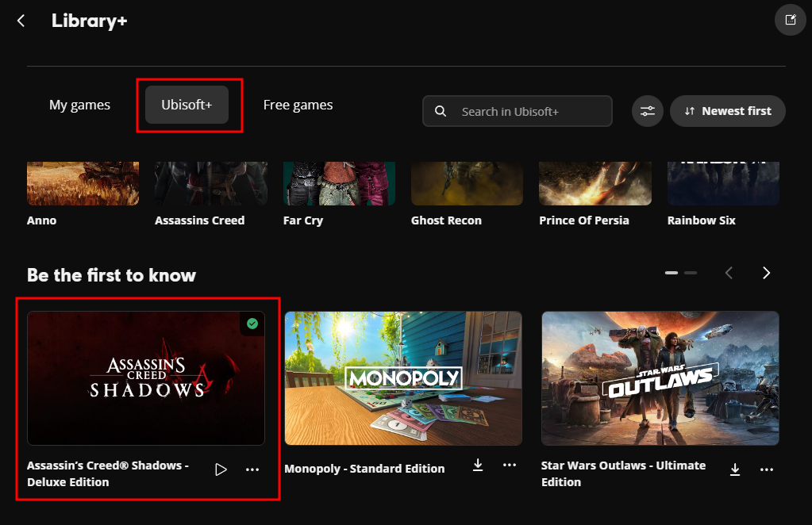Image resolution: width=812 pixels, height=525 pixels.
Task: Open more options for Assassin's Creed Shadows
Action: [252, 469]
